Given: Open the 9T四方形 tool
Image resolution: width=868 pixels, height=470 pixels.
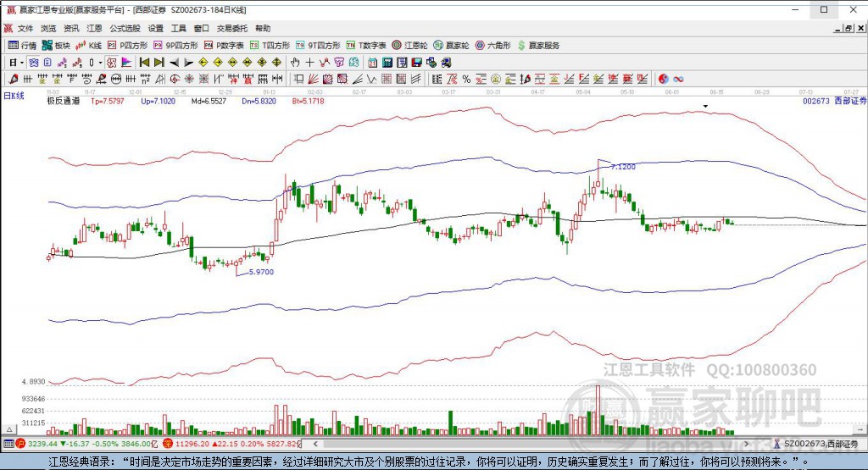Looking at the screenshot, I should coord(318,46).
